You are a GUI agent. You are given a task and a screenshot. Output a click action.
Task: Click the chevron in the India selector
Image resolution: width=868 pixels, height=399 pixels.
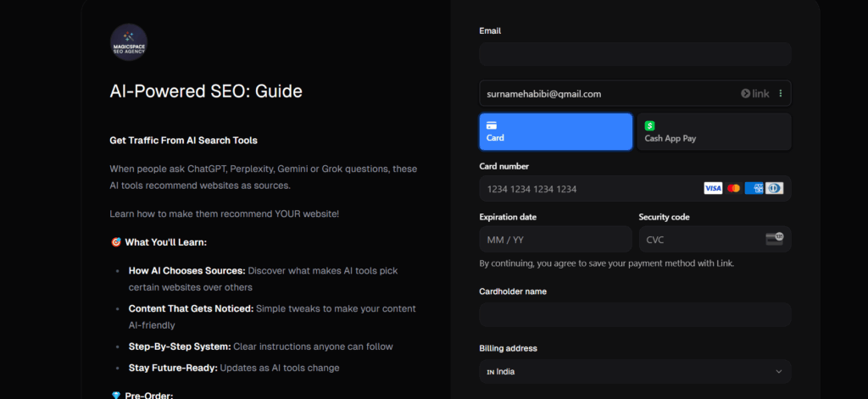tap(778, 371)
